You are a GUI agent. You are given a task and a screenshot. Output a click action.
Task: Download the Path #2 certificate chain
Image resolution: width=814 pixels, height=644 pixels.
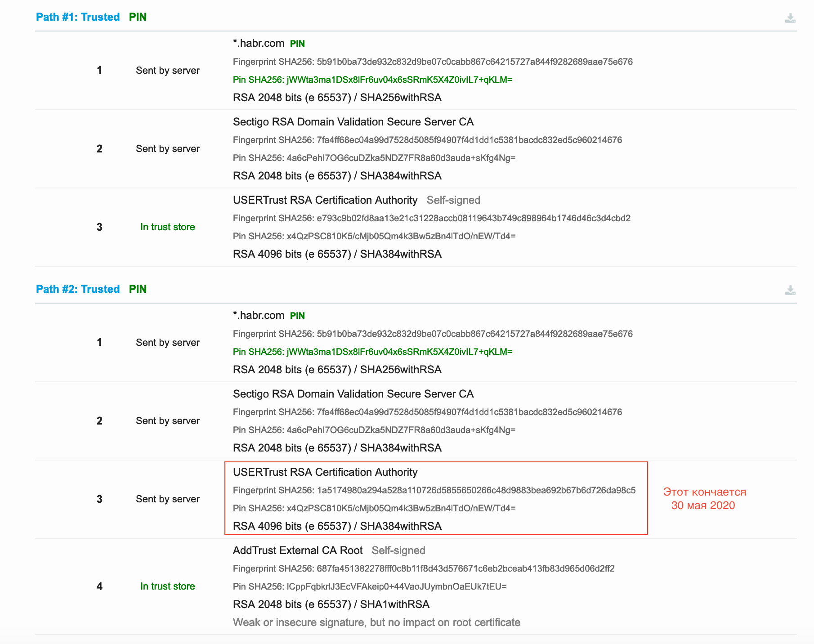click(x=790, y=291)
